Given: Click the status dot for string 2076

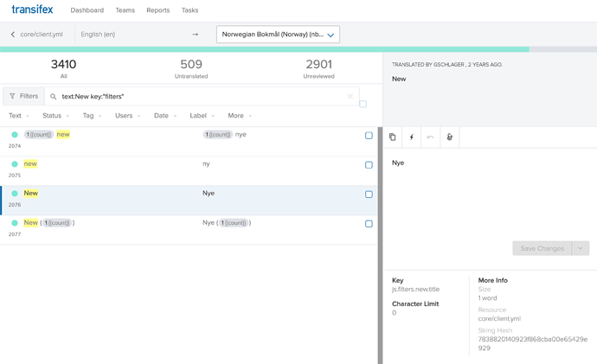Looking at the screenshot, I should (15, 193).
